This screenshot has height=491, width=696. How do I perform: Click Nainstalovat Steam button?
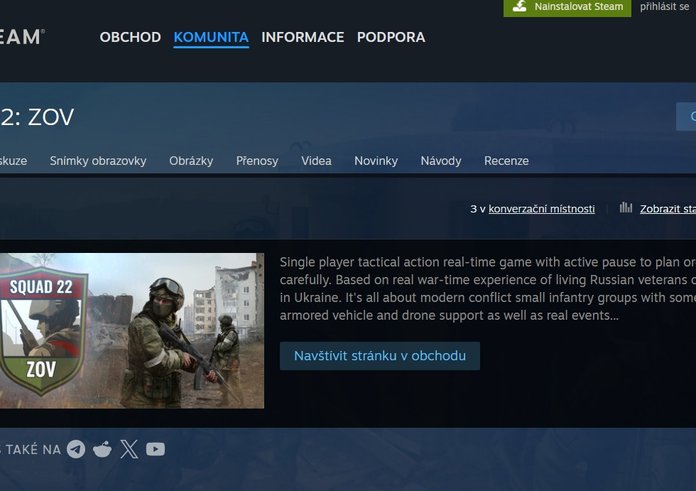coord(567,7)
